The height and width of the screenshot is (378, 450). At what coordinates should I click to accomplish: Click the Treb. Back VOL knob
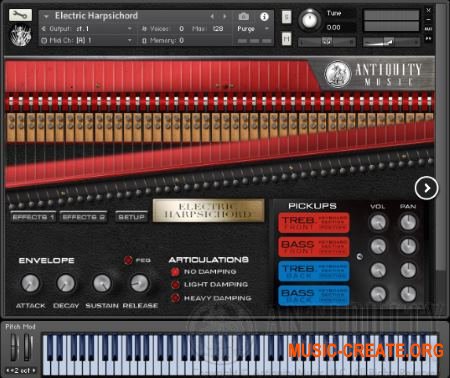click(x=378, y=270)
